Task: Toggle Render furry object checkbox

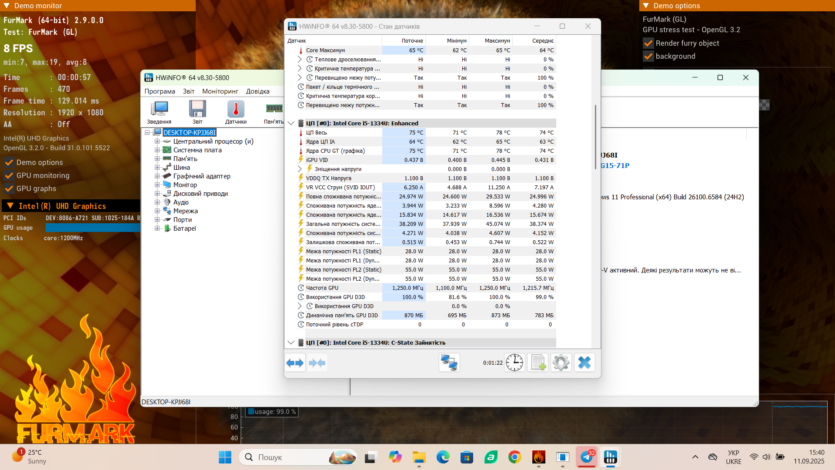Action: (x=648, y=43)
